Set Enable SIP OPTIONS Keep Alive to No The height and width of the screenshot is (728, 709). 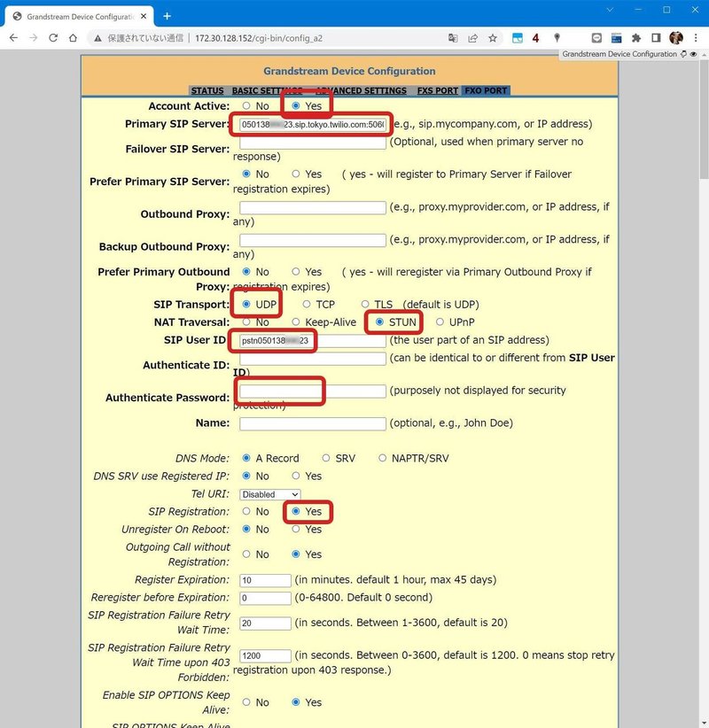pos(246,702)
